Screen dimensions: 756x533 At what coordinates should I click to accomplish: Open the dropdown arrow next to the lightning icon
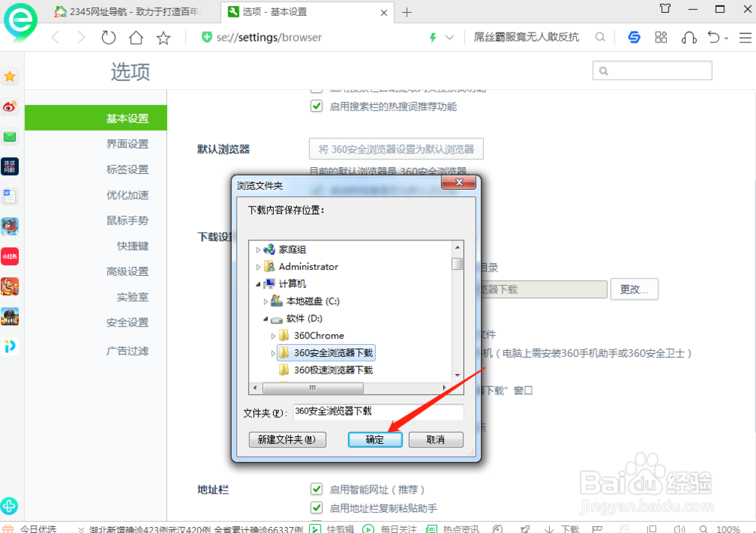click(x=449, y=38)
